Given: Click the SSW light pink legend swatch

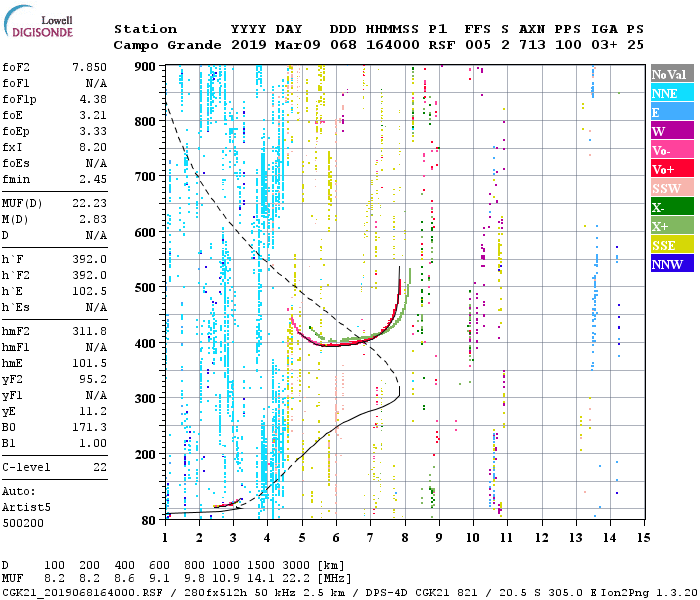Looking at the screenshot, I should point(672,187).
